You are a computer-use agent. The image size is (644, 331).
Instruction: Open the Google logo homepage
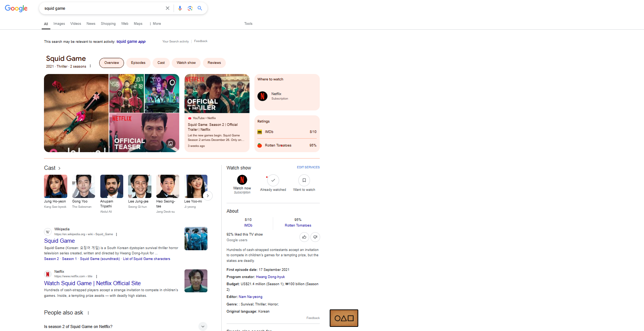coord(16,8)
